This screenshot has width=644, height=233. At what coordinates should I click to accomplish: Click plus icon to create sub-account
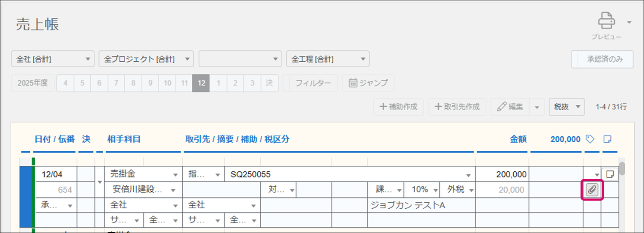click(x=398, y=107)
